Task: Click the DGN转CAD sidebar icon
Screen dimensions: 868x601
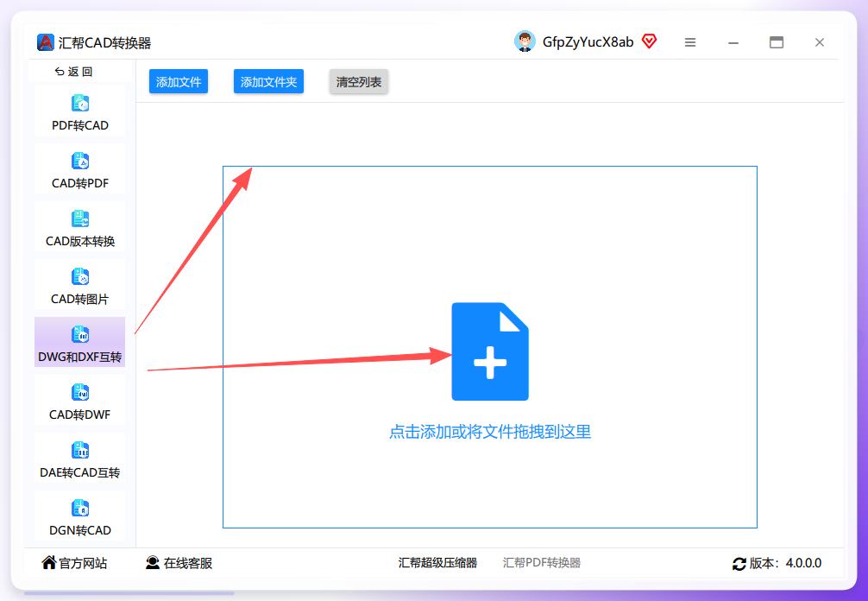Action: (80, 508)
